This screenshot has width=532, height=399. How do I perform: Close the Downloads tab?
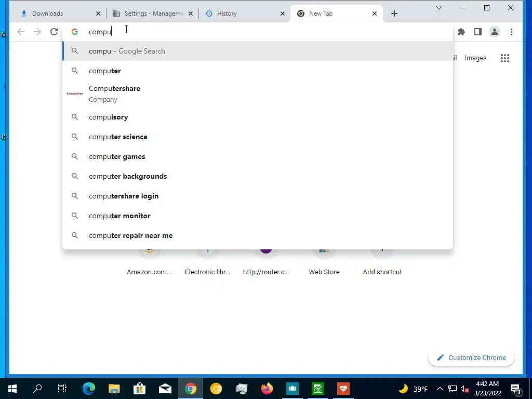click(x=98, y=14)
